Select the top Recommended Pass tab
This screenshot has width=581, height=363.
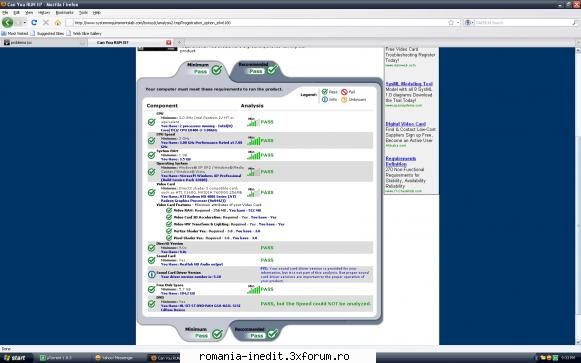257,69
